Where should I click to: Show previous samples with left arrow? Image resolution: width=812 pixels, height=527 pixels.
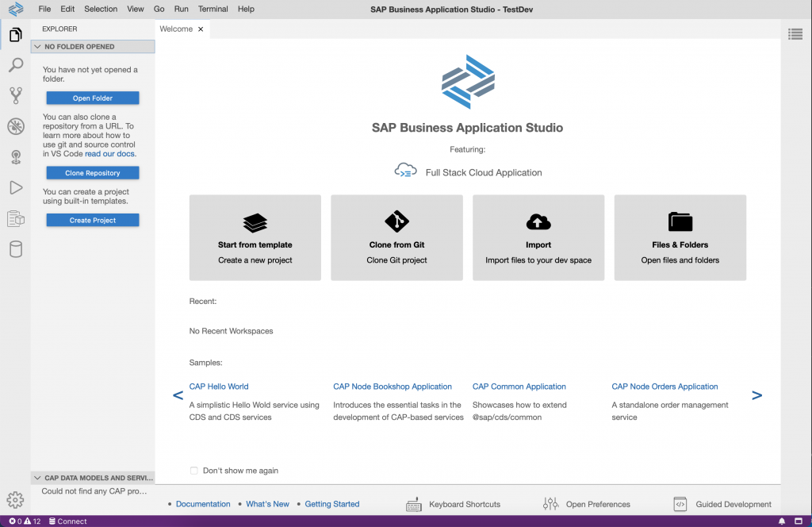[x=178, y=395]
